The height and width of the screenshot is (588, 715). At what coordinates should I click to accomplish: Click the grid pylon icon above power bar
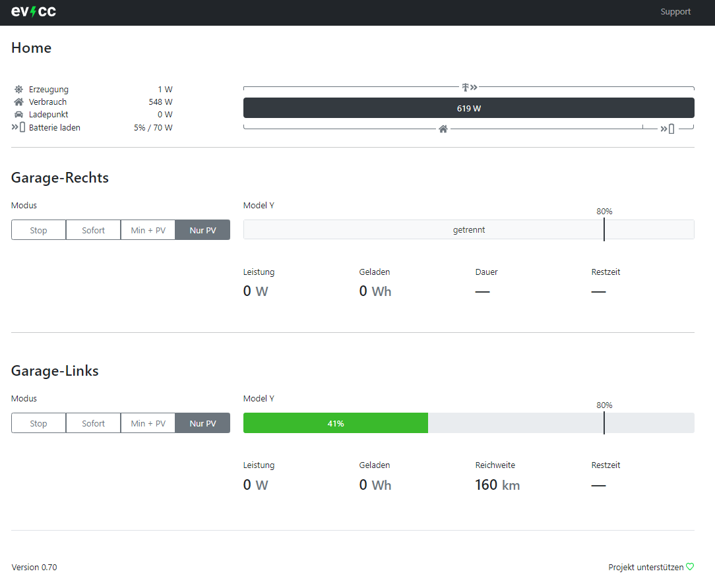469,87
